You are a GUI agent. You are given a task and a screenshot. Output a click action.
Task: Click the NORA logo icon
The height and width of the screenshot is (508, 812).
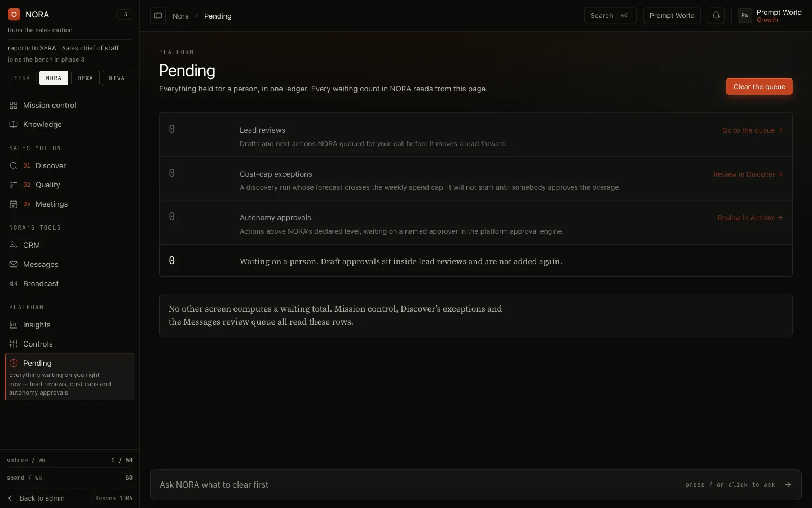click(14, 15)
